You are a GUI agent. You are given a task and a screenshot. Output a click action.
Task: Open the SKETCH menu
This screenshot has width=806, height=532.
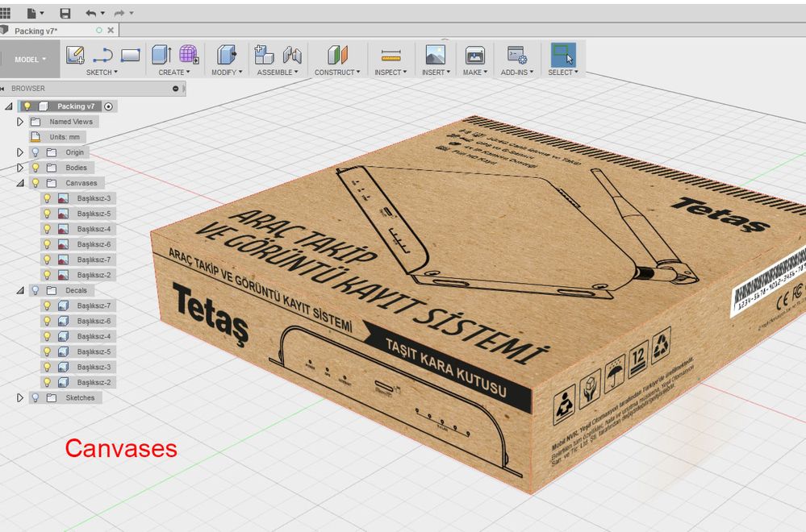[x=102, y=73]
